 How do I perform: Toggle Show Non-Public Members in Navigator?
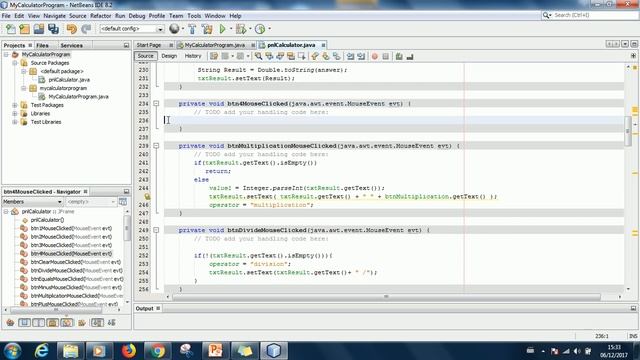53,323
